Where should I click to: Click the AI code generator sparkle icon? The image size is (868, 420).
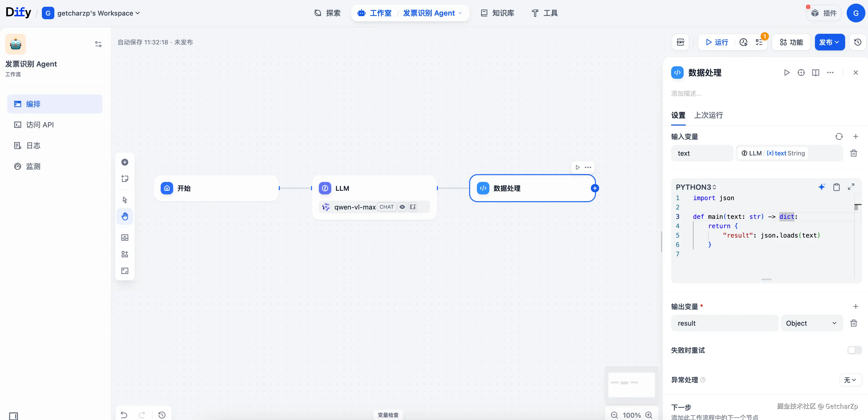(821, 187)
